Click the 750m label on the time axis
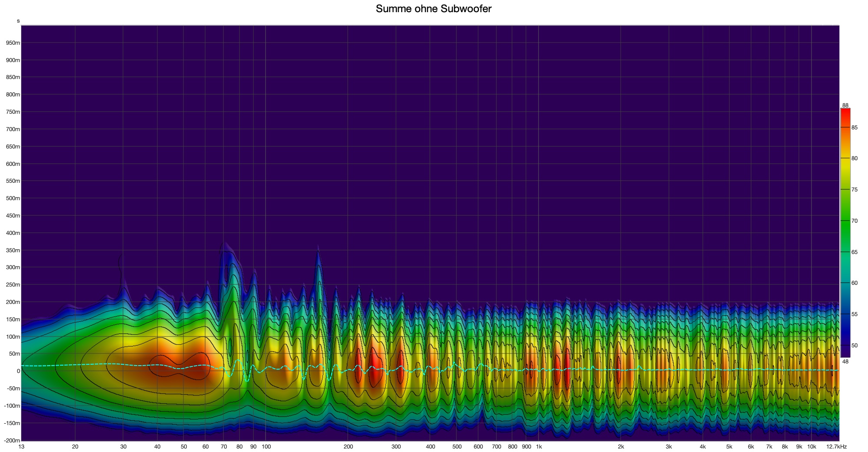The width and height of the screenshot is (868, 452). [x=13, y=112]
